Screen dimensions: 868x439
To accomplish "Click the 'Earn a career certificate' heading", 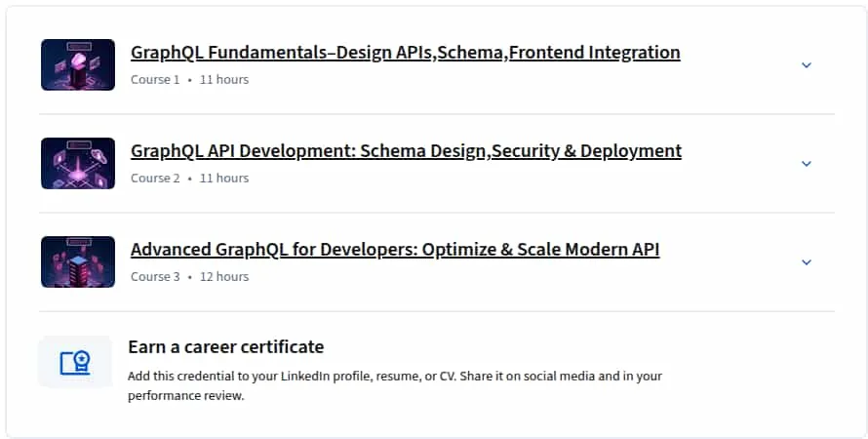I will point(226,347).
